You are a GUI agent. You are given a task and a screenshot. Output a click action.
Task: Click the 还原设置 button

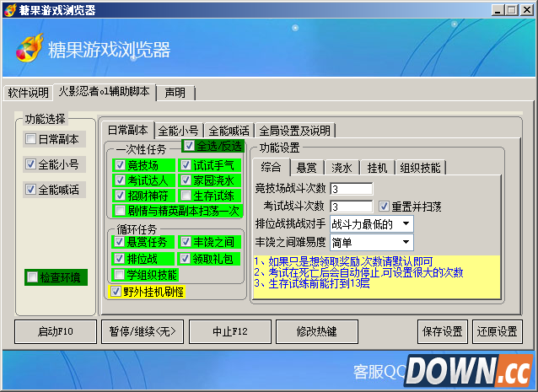click(498, 331)
